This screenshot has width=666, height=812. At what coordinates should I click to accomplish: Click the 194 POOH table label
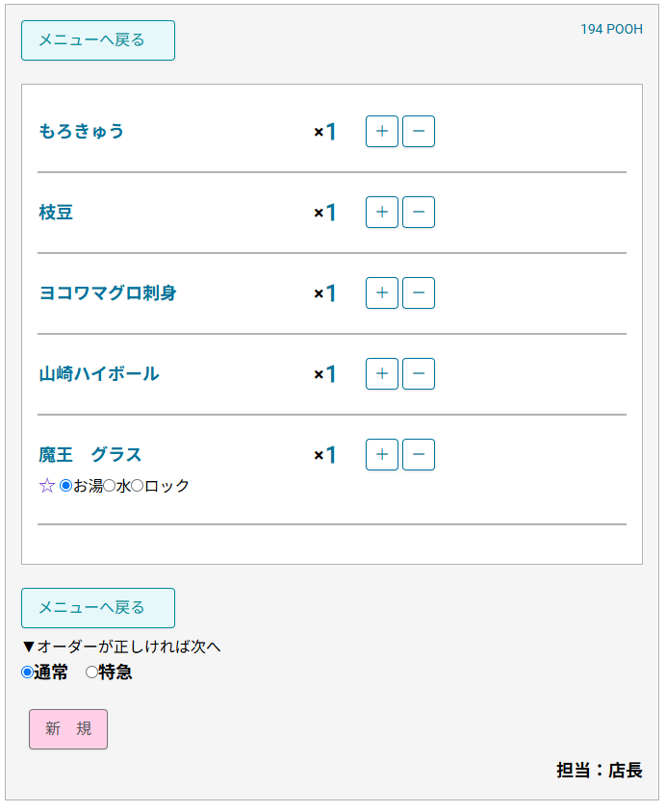609,29
